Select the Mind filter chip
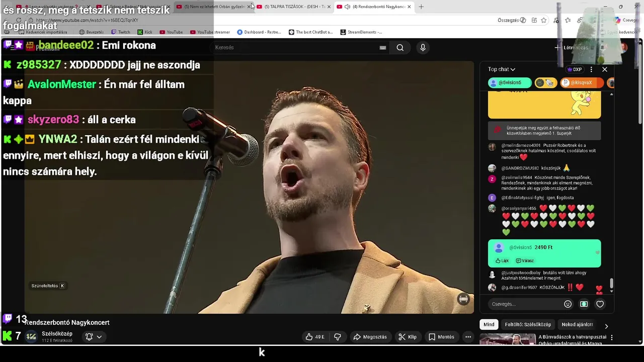 489,325
